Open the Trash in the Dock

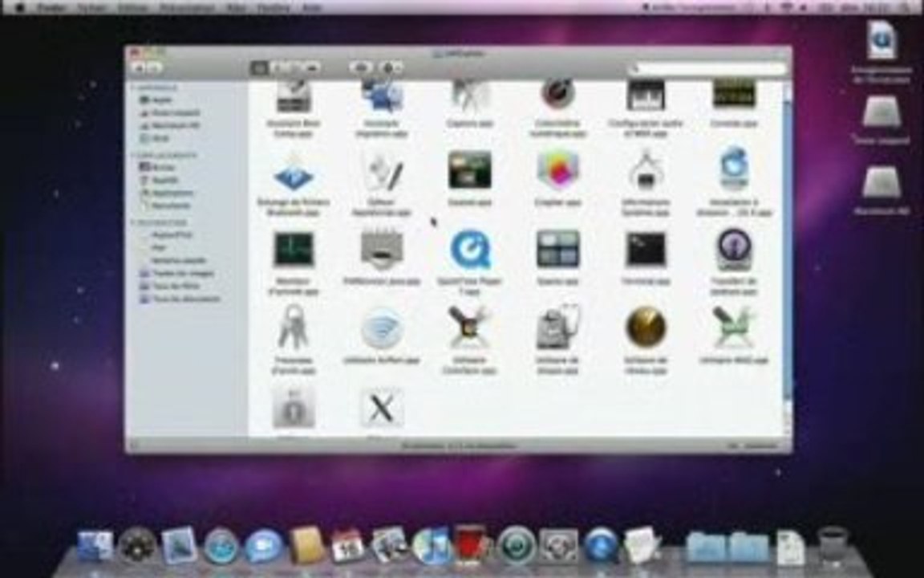(833, 546)
